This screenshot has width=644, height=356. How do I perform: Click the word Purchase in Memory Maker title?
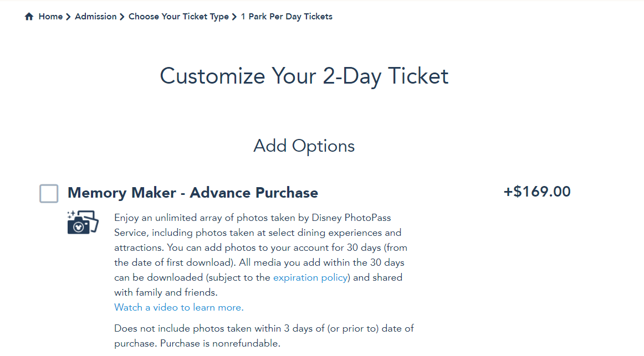[x=287, y=193]
